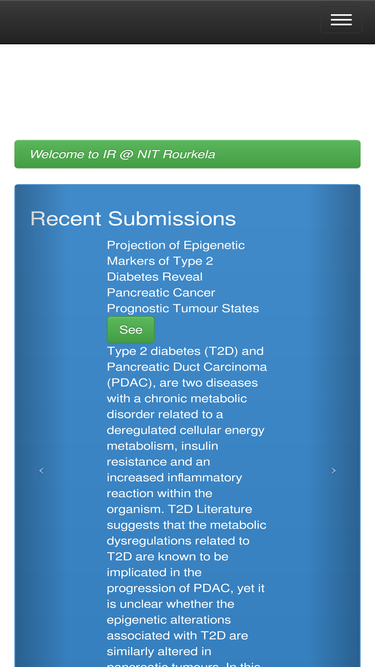Screen dimensions: 375x667
Task: Click the blank white header area below navbar
Action: [188, 91]
